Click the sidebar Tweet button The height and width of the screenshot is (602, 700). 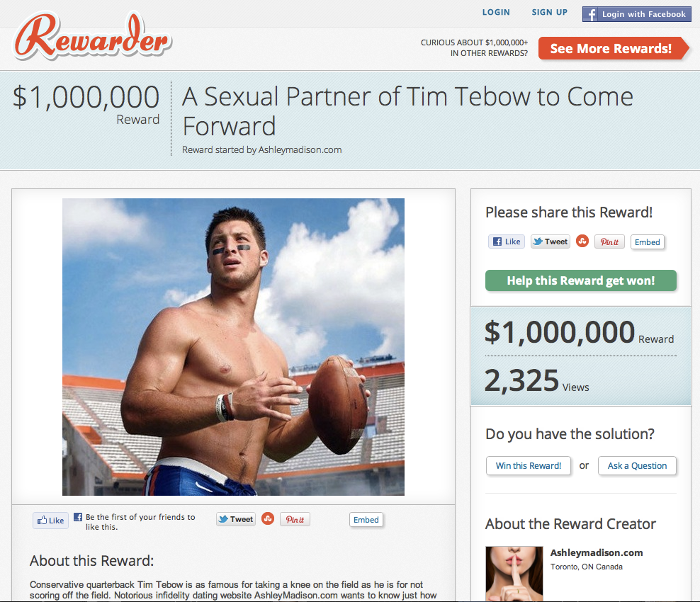551,242
